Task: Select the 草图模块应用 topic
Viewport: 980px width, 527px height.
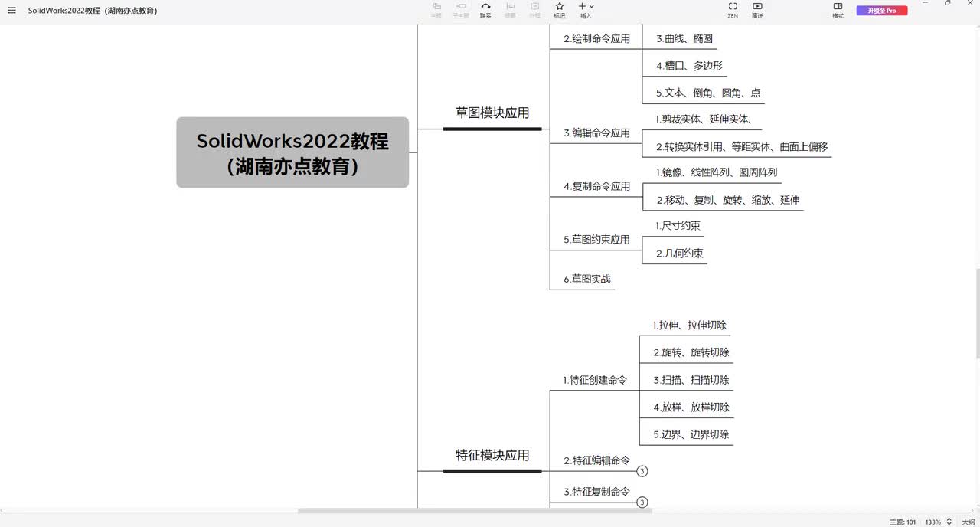Action: [x=492, y=113]
